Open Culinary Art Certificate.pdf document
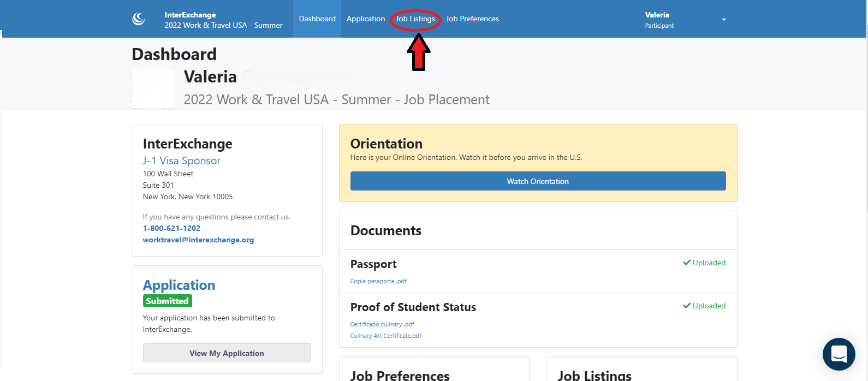 tap(385, 336)
